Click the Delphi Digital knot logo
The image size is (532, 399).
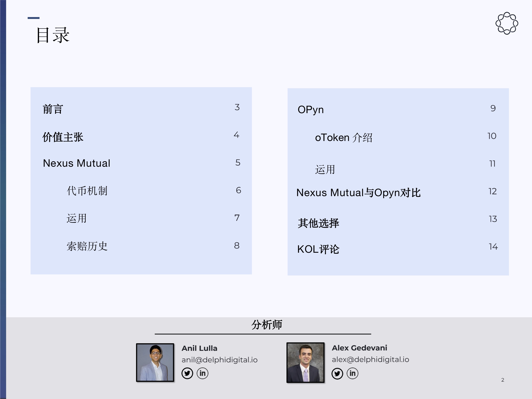(x=507, y=23)
